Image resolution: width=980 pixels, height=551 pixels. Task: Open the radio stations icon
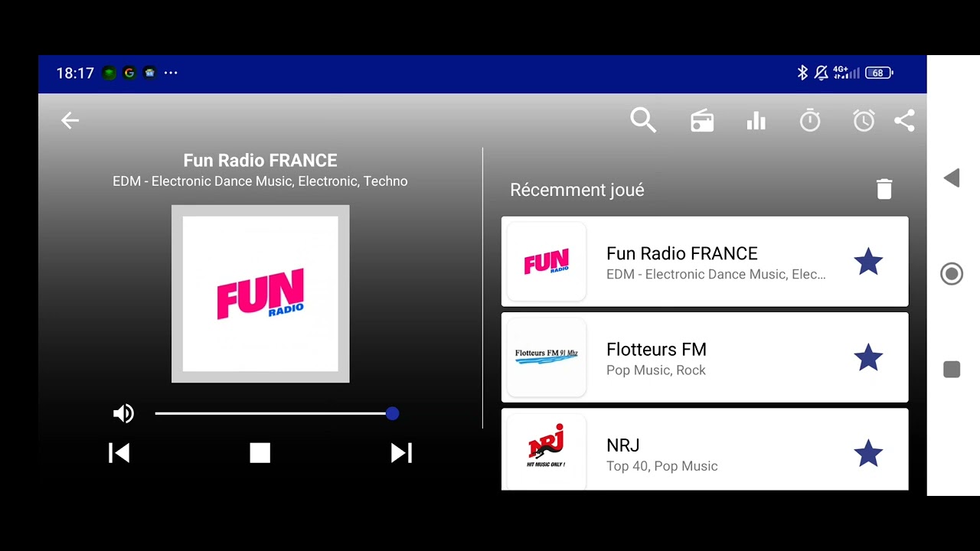(702, 121)
